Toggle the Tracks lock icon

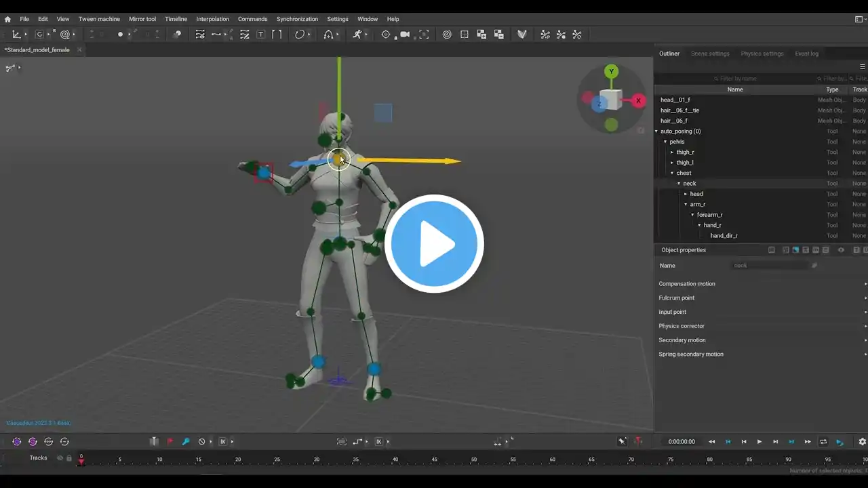(68, 458)
